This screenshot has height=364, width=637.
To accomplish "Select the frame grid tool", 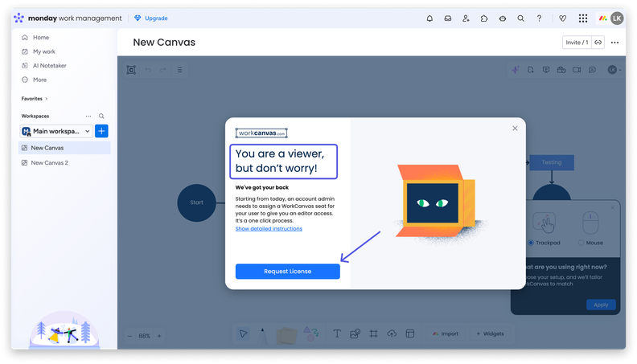I will [x=373, y=333].
